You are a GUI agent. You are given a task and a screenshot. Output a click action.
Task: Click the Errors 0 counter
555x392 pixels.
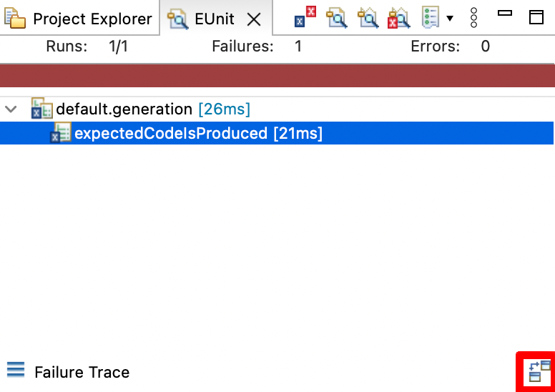pyautogui.click(x=451, y=46)
